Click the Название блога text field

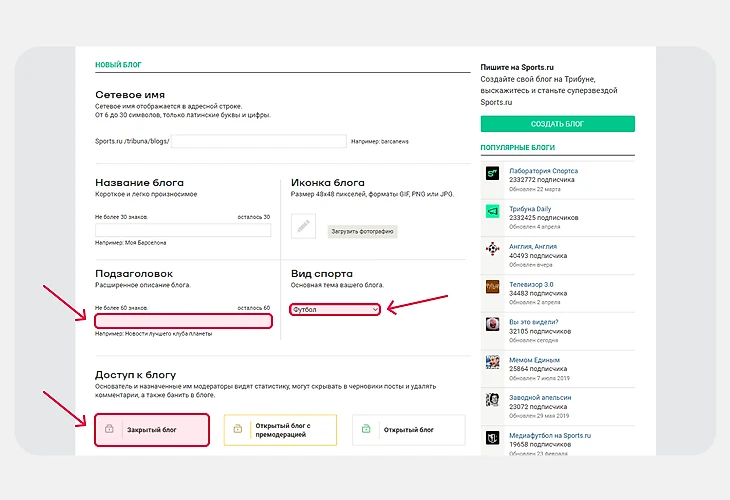(183, 230)
